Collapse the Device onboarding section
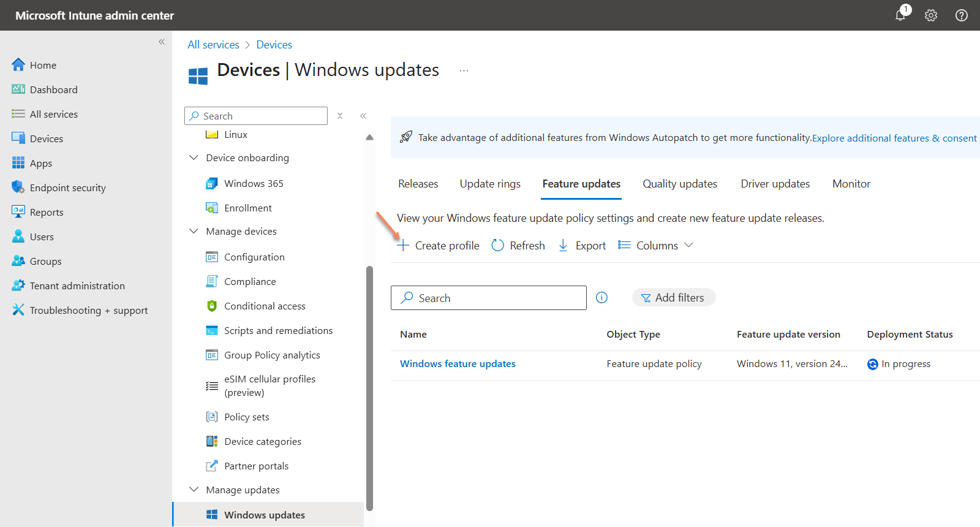Viewport: 980px width, 527px height. 194,157
